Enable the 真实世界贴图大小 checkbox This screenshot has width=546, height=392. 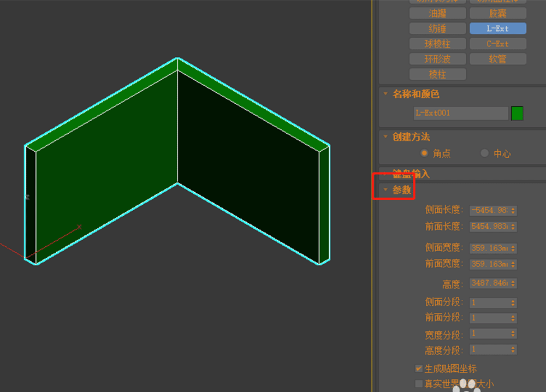coord(419,384)
